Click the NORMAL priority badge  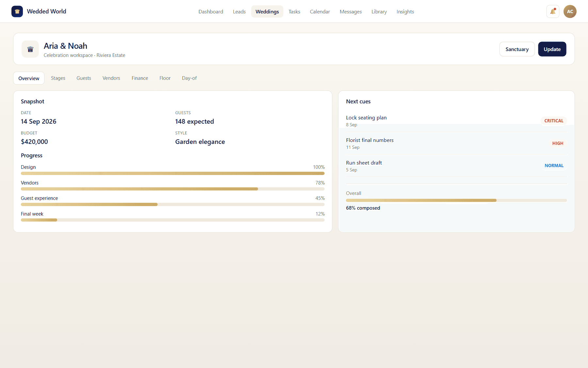[x=554, y=166]
